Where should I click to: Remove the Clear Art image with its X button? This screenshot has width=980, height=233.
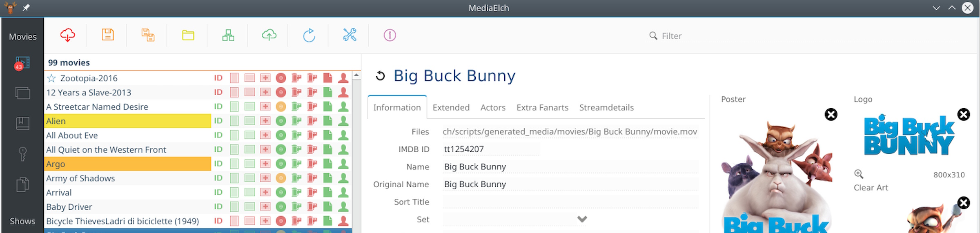(964, 203)
